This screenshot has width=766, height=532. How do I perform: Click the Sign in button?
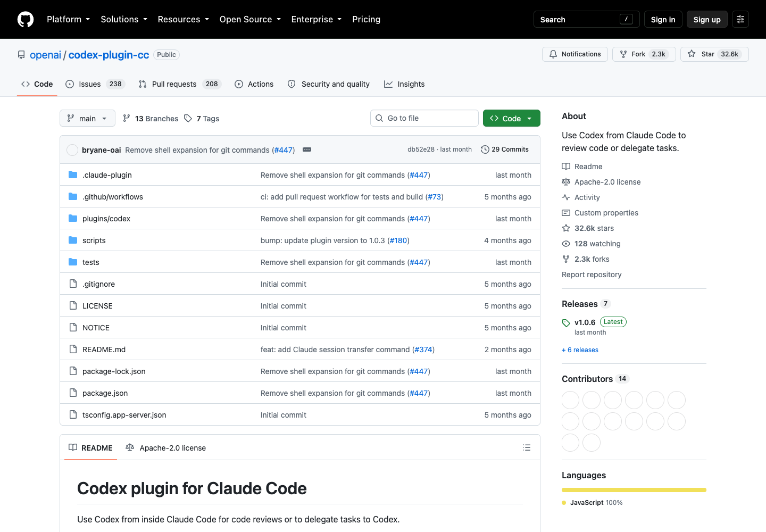(663, 19)
